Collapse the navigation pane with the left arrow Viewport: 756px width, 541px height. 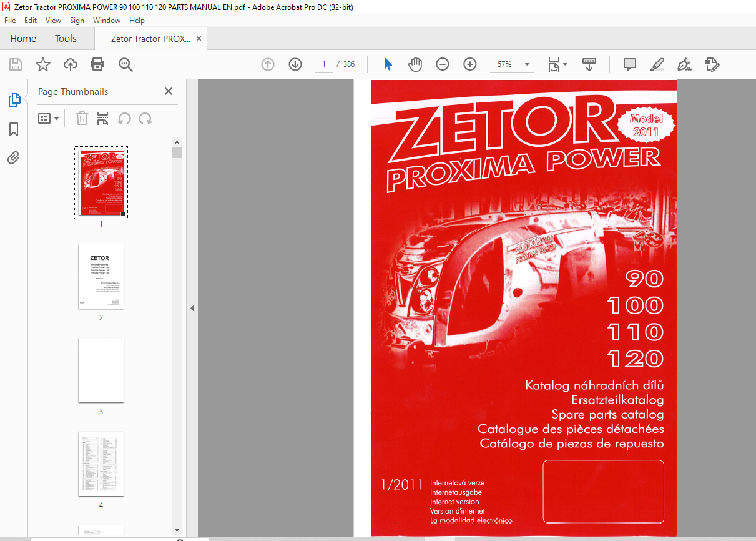[x=192, y=308]
